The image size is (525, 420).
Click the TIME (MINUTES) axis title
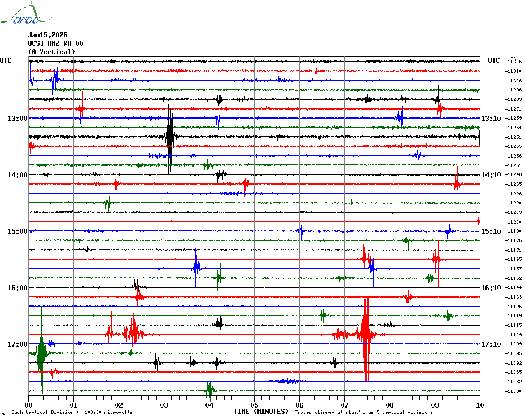pos(261,412)
